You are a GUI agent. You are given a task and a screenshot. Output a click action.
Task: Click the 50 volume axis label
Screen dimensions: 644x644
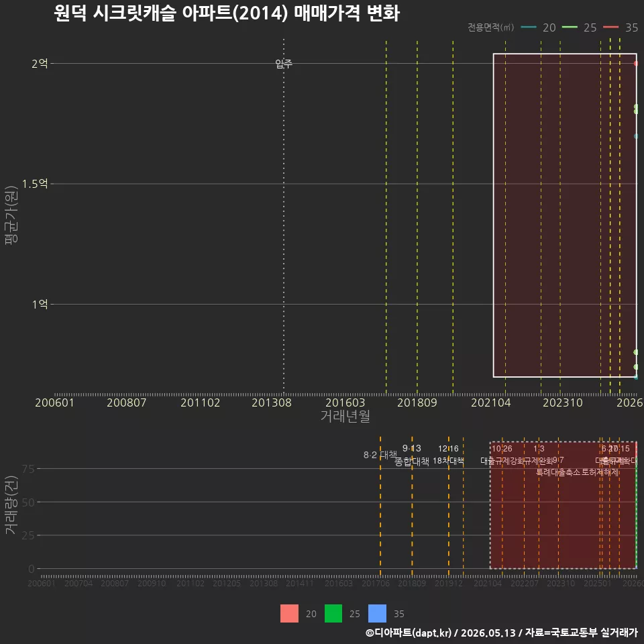click(x=28, y=502)
